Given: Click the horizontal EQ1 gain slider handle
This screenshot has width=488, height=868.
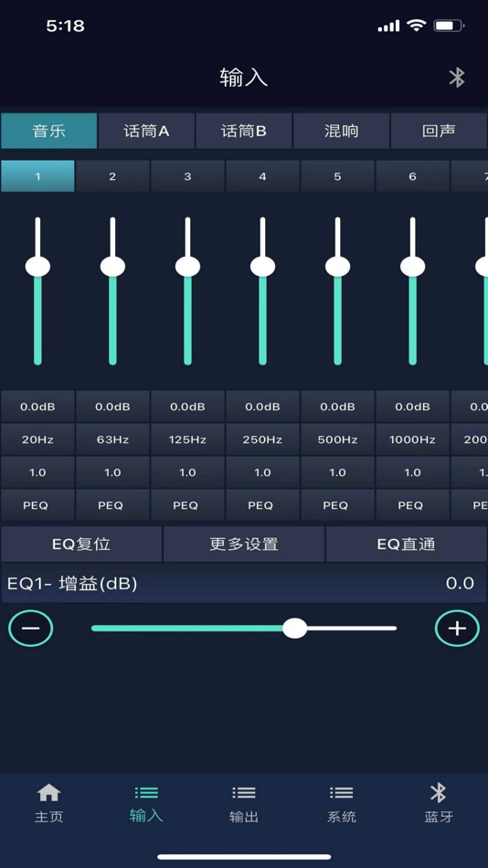Looking at the screenshot, I should (294, 629).
